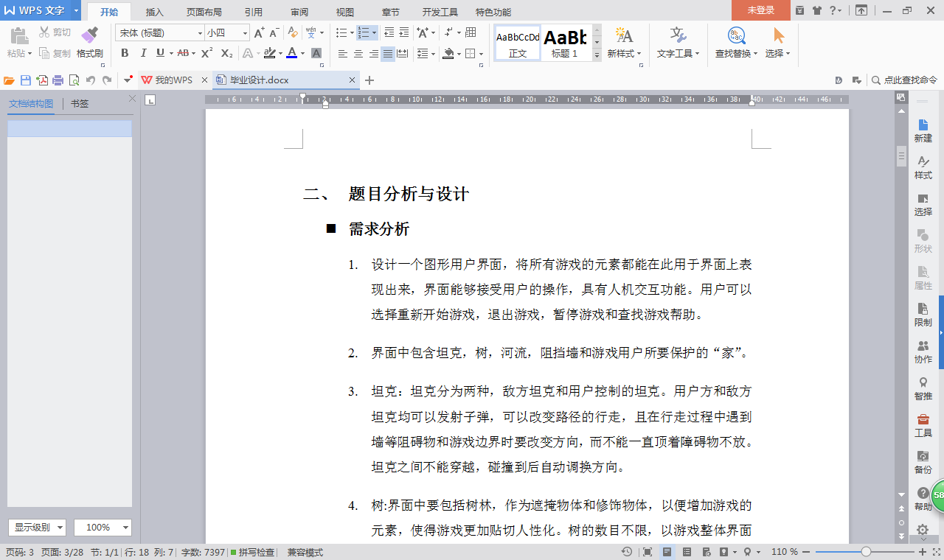Align paragraph text to the right

click(373, 54)
